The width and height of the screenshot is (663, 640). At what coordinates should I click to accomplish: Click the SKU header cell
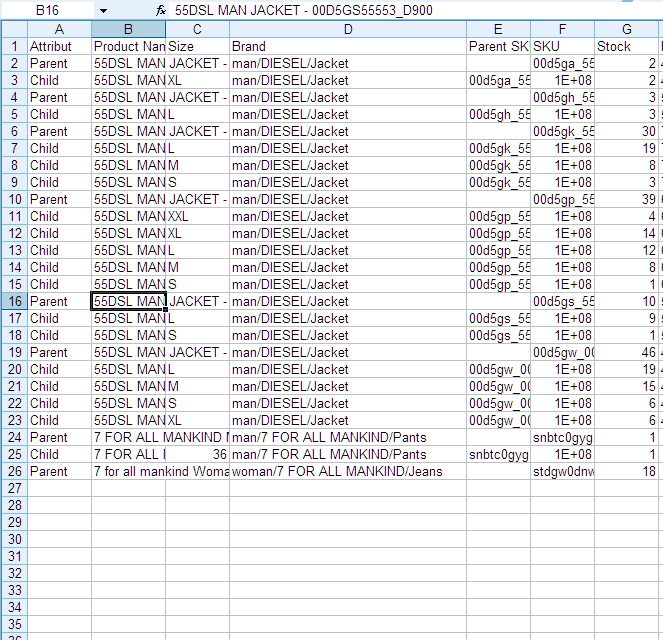(x=562, y=46)
